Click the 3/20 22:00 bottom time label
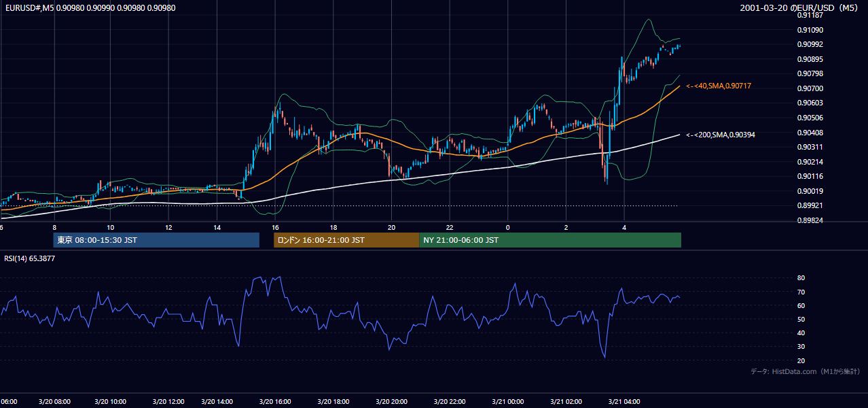 click(x=449, y=402)
